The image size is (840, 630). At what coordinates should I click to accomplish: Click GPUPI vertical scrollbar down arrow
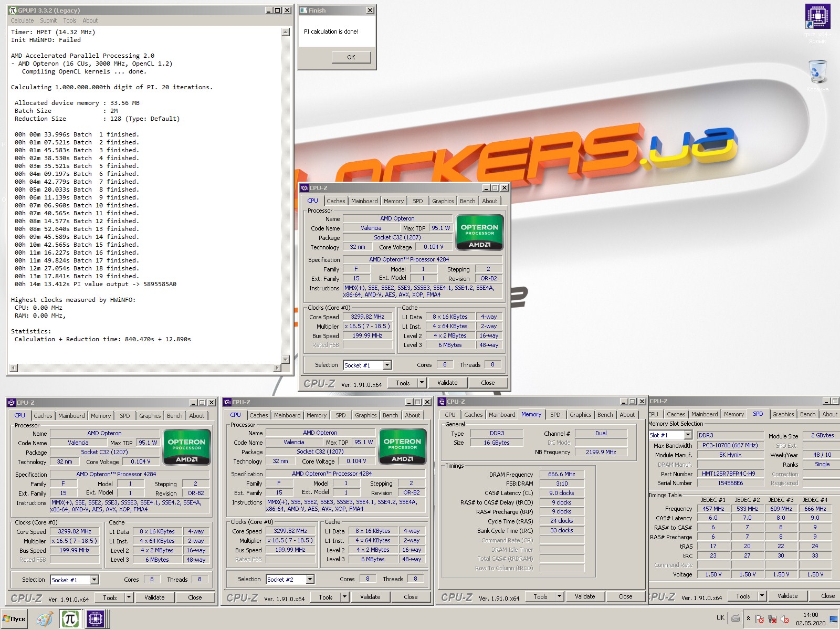coord(286,360)
